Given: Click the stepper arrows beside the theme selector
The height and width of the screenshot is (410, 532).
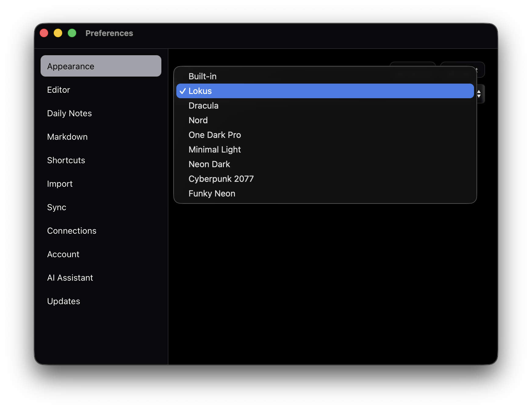Looking at the screenshot, I should pyautogui.click(x=479, y=94).
